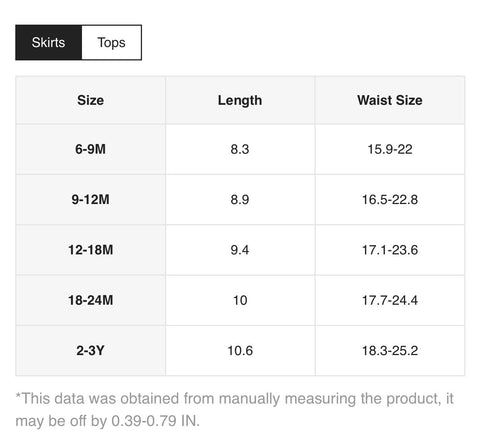480x439 pixels.
Task: Select the 18-24M size row label
Action: 90,300
